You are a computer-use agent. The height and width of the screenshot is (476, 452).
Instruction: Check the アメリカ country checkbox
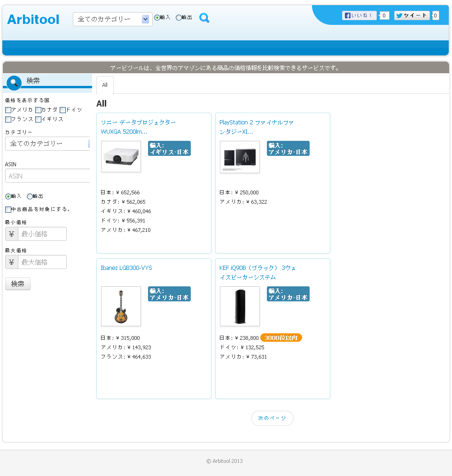pos(8,110)
